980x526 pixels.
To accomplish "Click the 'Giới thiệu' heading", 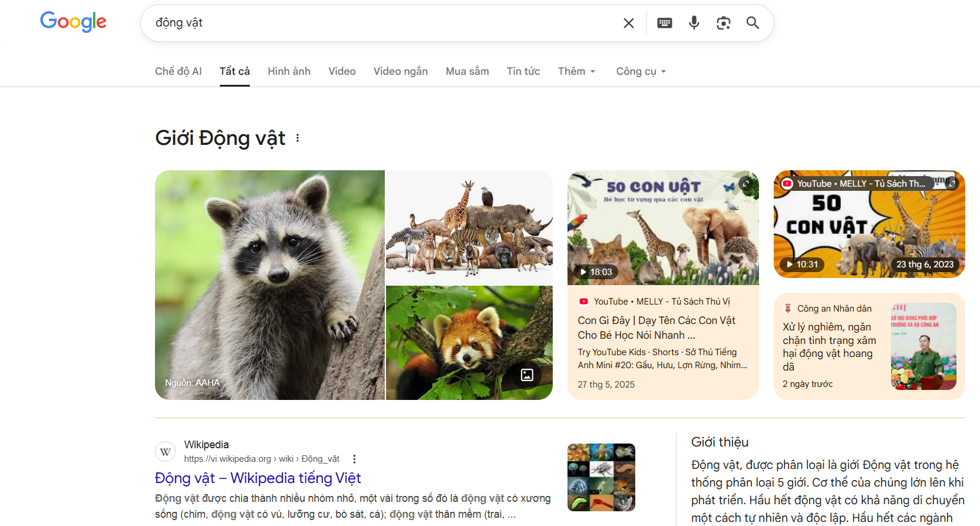I will tap(720, 442).
